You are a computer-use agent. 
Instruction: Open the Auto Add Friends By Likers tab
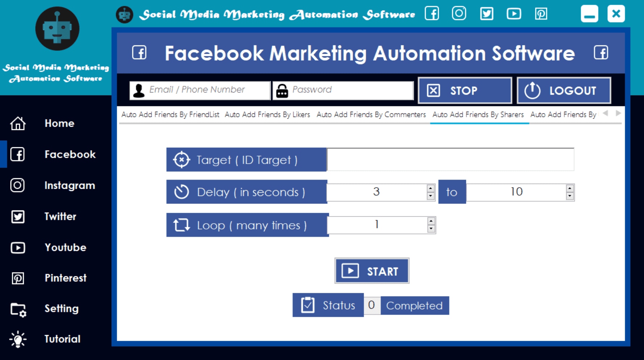[x=267, y=115]
